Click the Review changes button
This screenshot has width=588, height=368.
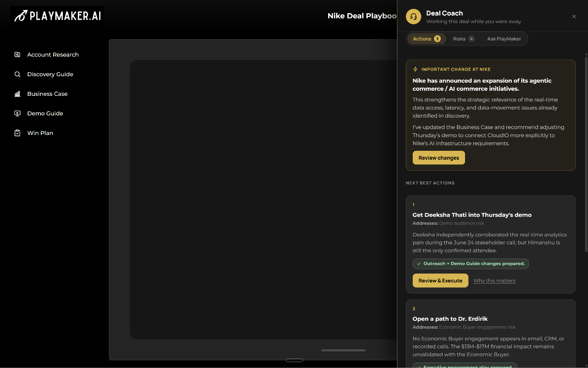pos(439,158)
